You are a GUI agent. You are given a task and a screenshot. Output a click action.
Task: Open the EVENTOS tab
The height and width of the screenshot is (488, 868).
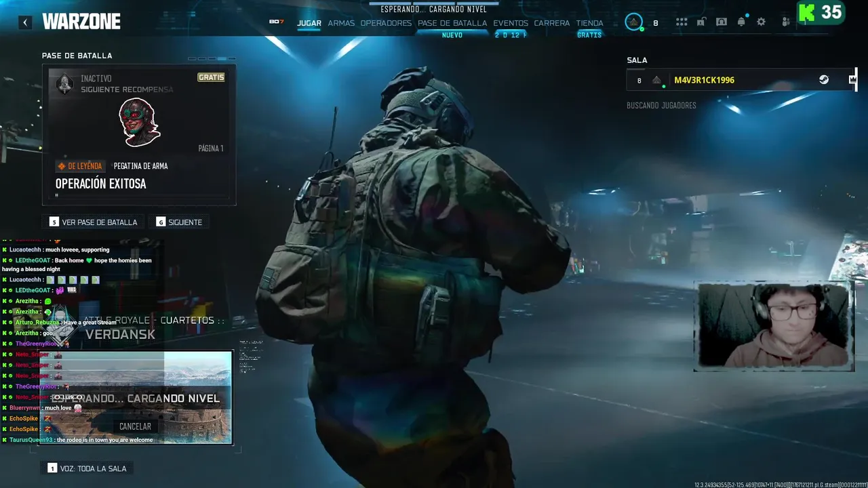[x=511, y=23]
